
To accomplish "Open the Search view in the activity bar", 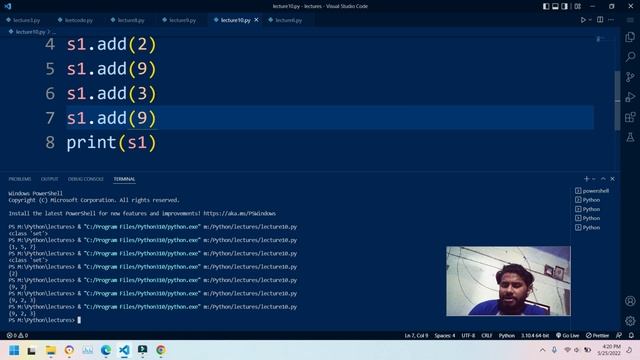I will 630,56.
